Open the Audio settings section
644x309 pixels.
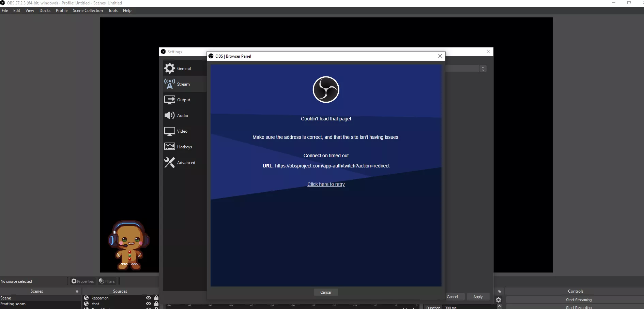[182, 115]
